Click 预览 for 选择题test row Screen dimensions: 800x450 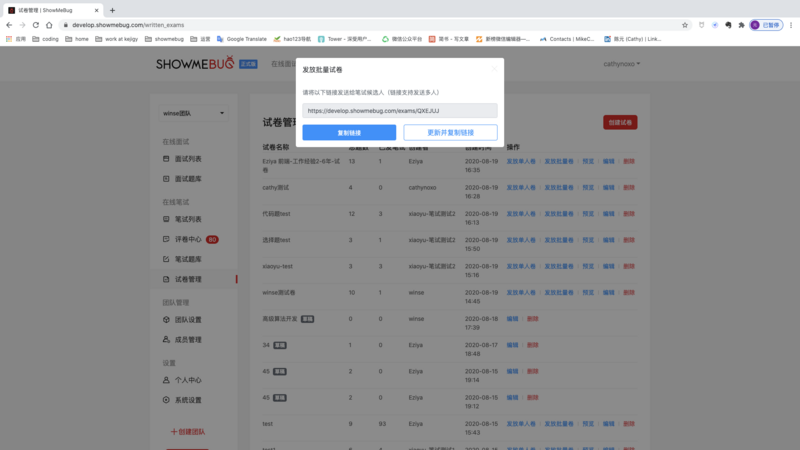pos(588,240)
